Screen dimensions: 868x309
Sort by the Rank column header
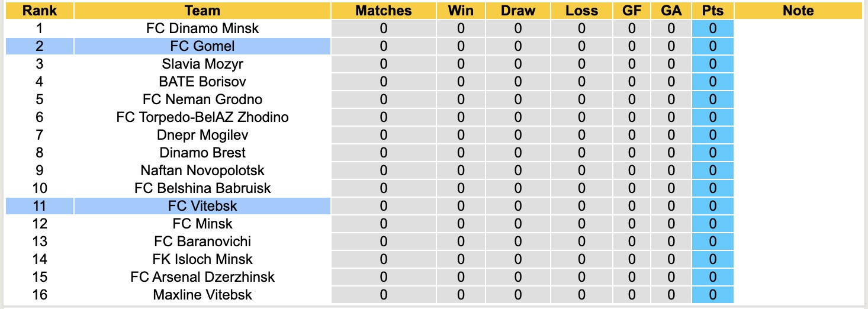(40, 11)
